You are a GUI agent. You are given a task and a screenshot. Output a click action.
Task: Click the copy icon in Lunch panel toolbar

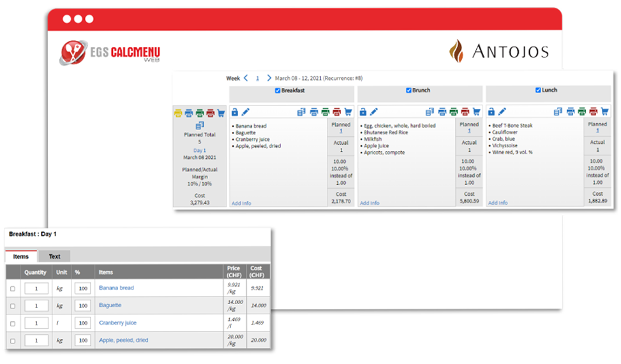pyautogui.click(x=558, y=112)
